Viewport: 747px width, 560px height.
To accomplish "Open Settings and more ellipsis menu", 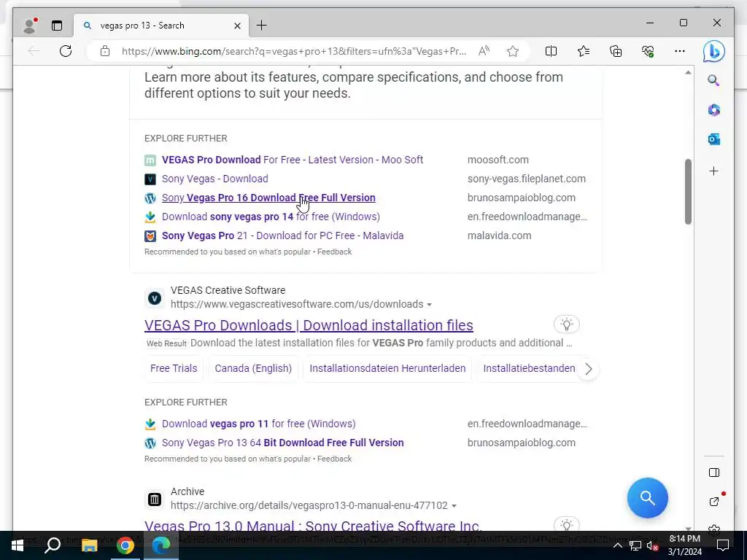I will coord(680,51).
